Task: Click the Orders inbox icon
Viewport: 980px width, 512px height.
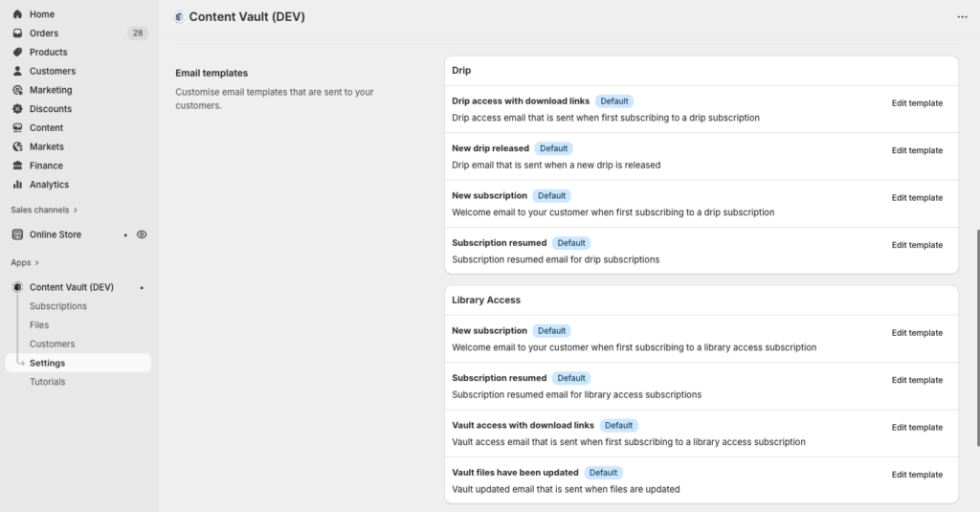Action: [x=17, y=33]
